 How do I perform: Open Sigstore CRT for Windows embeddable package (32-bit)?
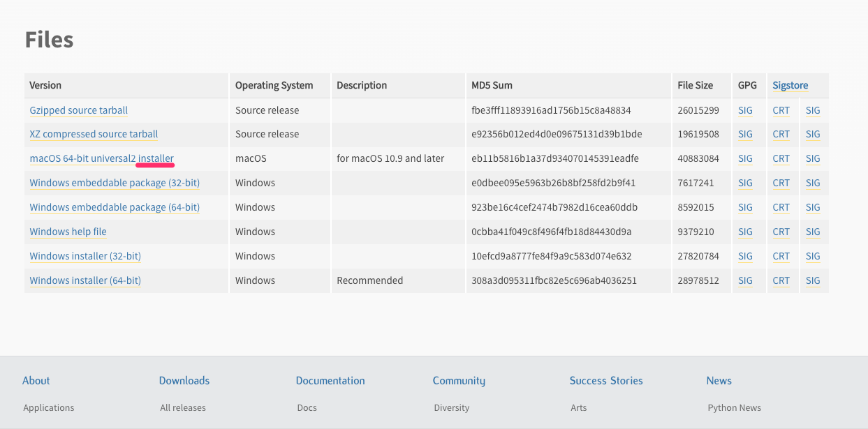pos(781,183)
